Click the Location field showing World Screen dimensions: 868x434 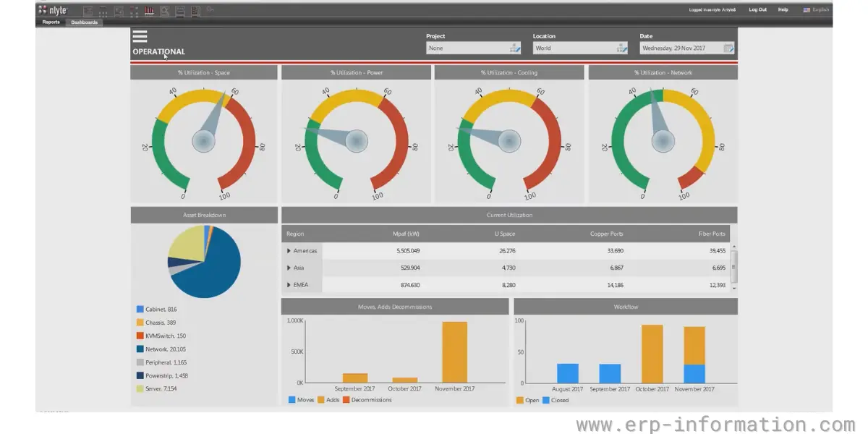581,48
